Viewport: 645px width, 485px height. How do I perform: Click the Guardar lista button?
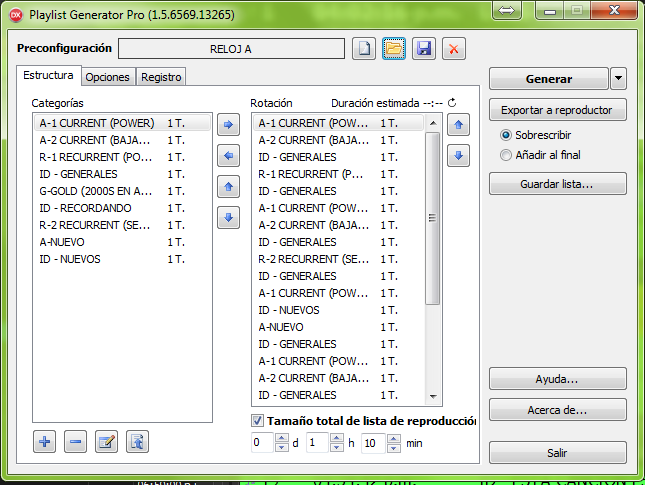click(x=558, y=184)
